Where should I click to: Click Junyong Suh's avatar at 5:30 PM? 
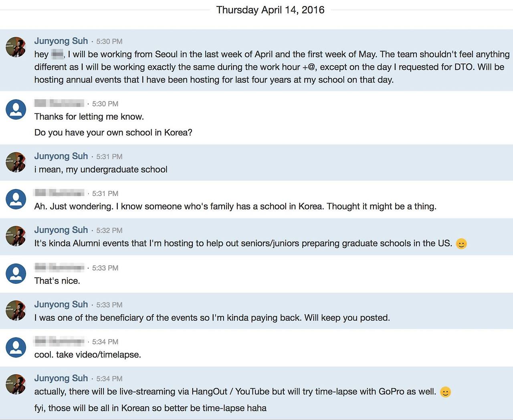[16, 47]
